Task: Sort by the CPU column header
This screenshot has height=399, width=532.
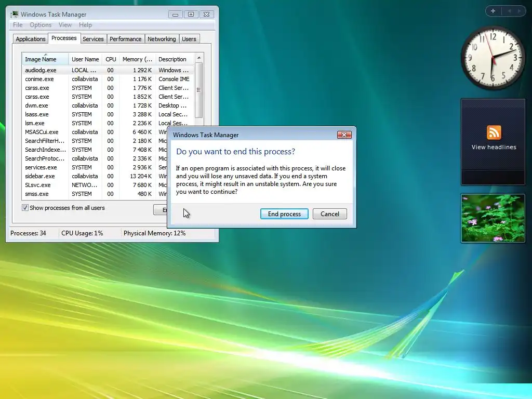Action: pyautogui.click(x=111, y=59)
